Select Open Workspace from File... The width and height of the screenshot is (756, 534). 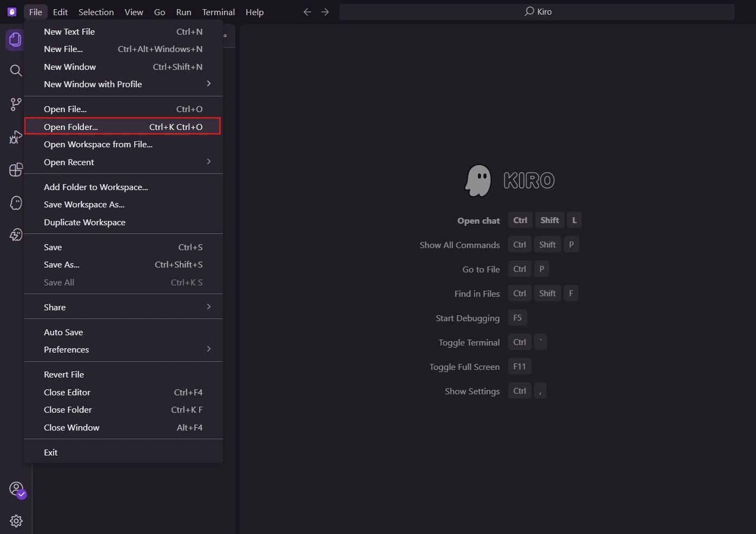(123, 144)
